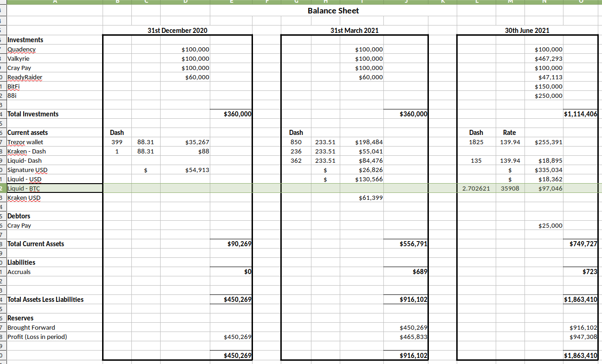Click the 31st March 2021 heading
Viewport: 602px width, 364px height.
coord(354,31)
